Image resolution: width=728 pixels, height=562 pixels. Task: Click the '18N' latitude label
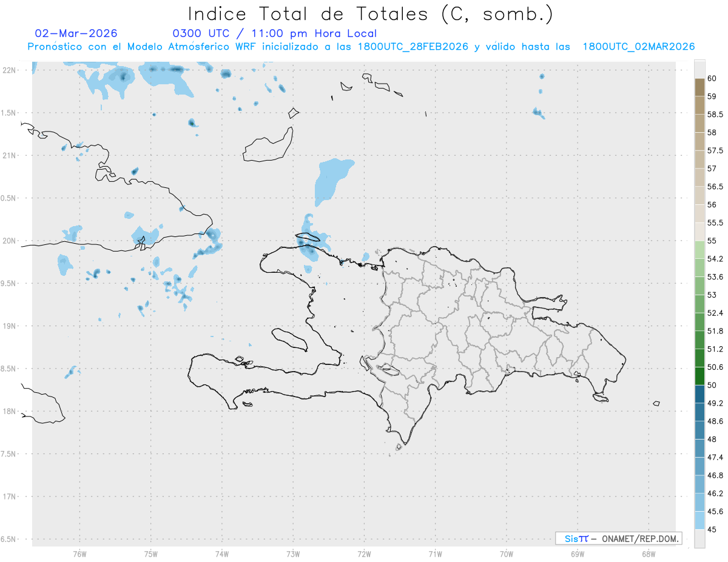(x=9, y=411)
